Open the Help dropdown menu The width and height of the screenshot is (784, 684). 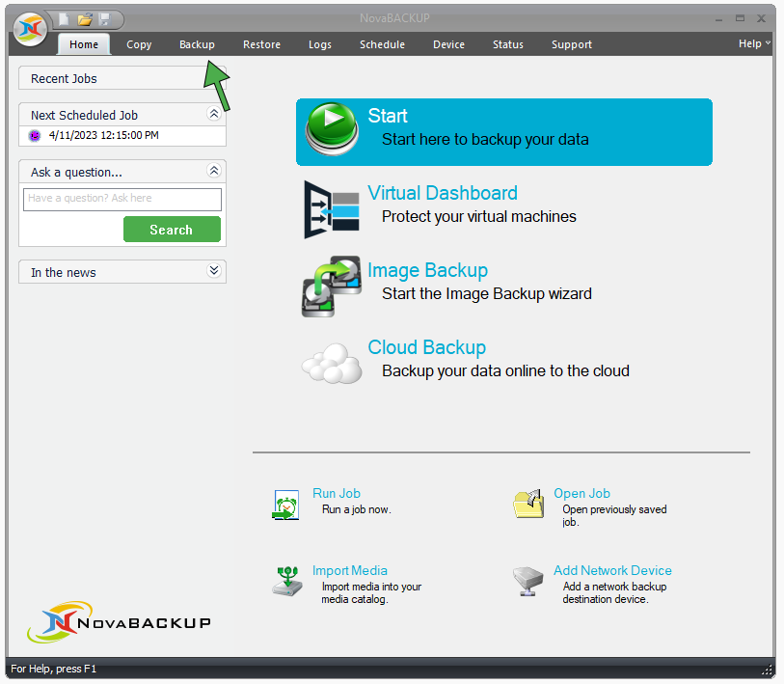[x=754, y=43]
